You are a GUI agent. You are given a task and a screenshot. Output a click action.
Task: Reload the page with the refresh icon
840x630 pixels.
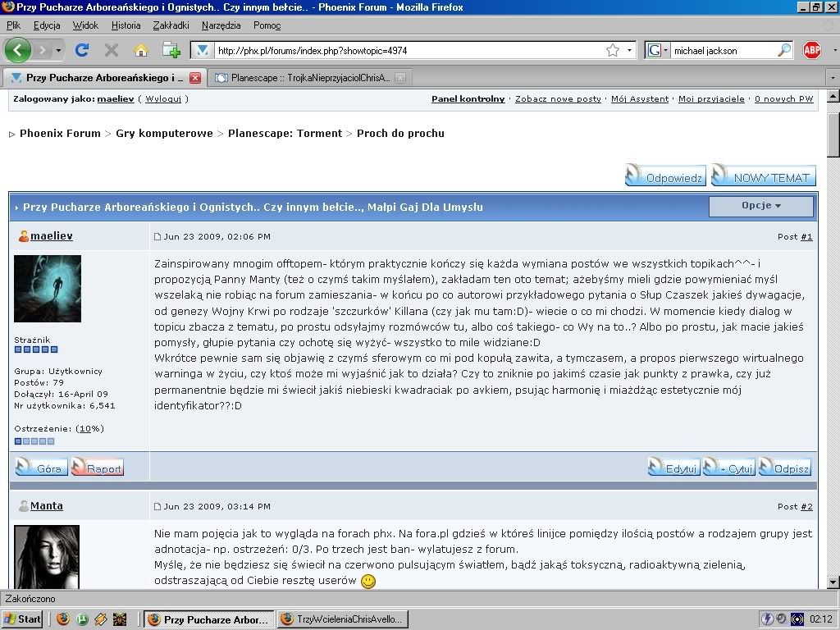pyautogui.click(x=82, y=50)
